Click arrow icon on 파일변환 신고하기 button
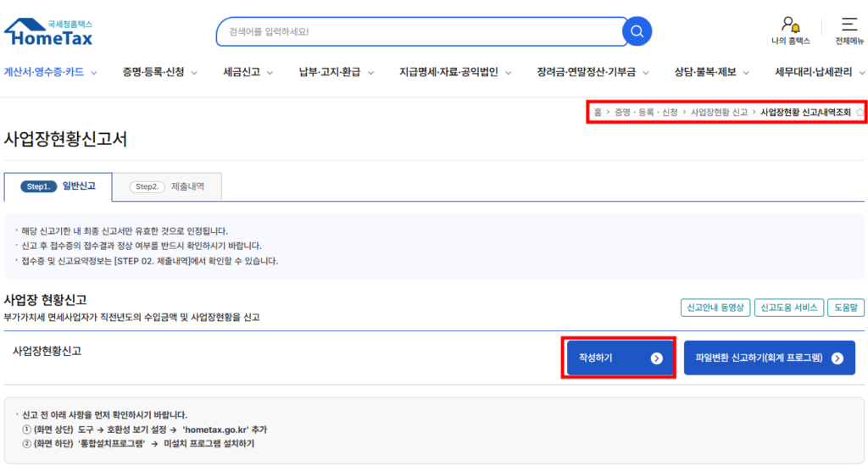The width and height of the screenshot is (868, 466). [x=837, y=358]
